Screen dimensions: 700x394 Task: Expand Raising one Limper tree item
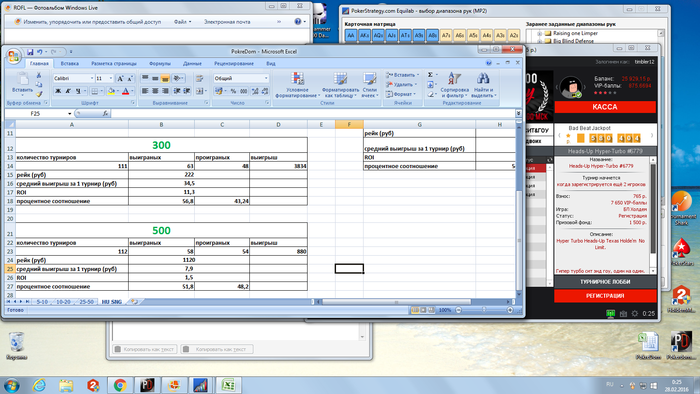coord(539,33)
